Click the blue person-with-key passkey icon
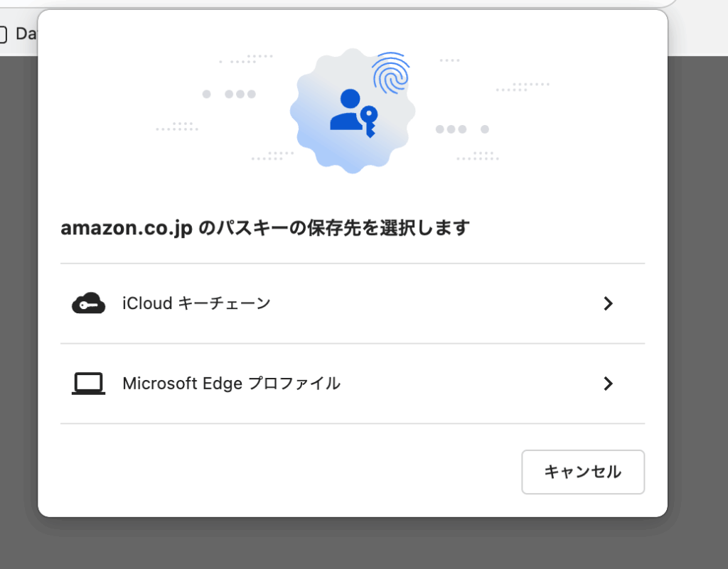This screenshot has height=569, width=728. pos(353,113)
